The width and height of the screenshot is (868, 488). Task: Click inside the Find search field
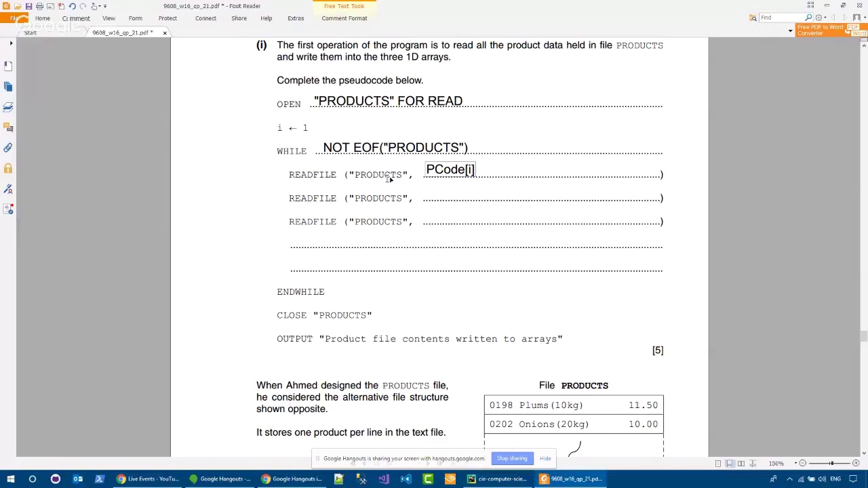pos(781,18)
